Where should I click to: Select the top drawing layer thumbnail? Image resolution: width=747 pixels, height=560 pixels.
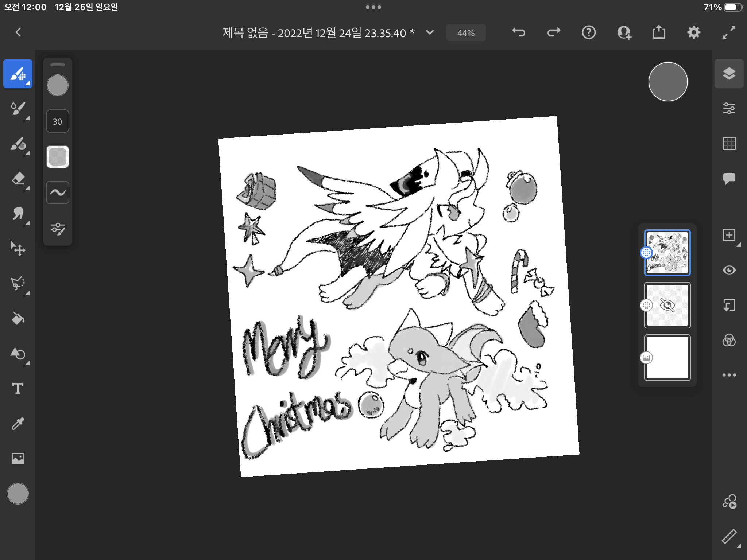[x=667, y=252]
